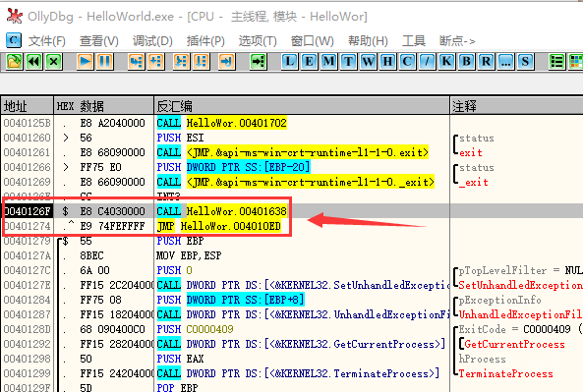The image size is (583, 392).
Task: Run the program with play icon
Action: point(86,61)
